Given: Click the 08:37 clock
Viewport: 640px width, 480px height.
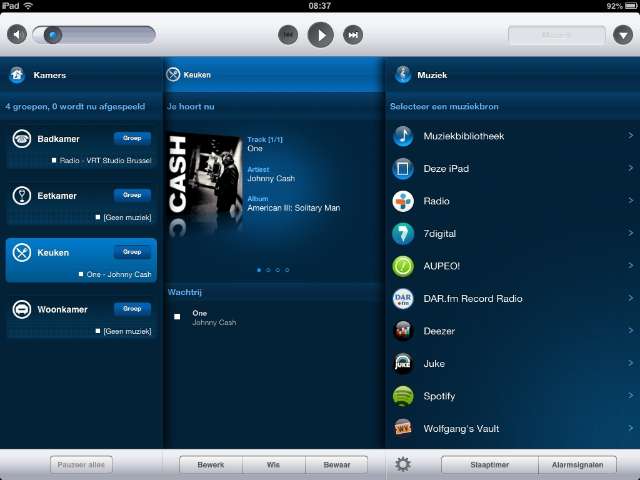Looking at the screenshot, I should (x=320, y=6).
